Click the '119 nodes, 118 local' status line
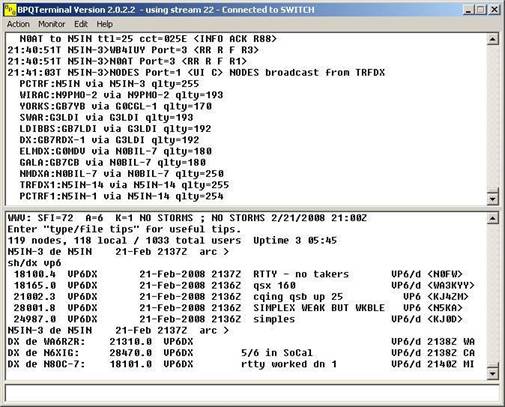This screenshot has height=407, width=505. [x=172, y=240]
